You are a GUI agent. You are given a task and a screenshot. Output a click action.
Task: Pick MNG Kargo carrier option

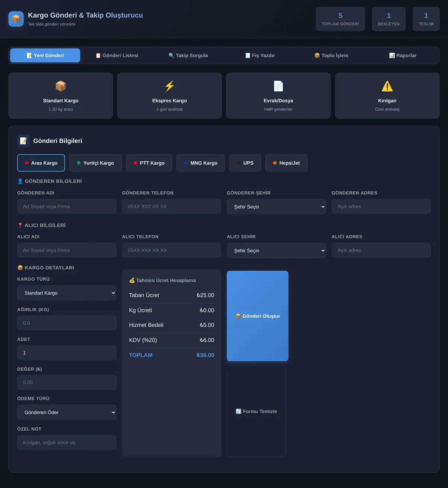(201, 163)
